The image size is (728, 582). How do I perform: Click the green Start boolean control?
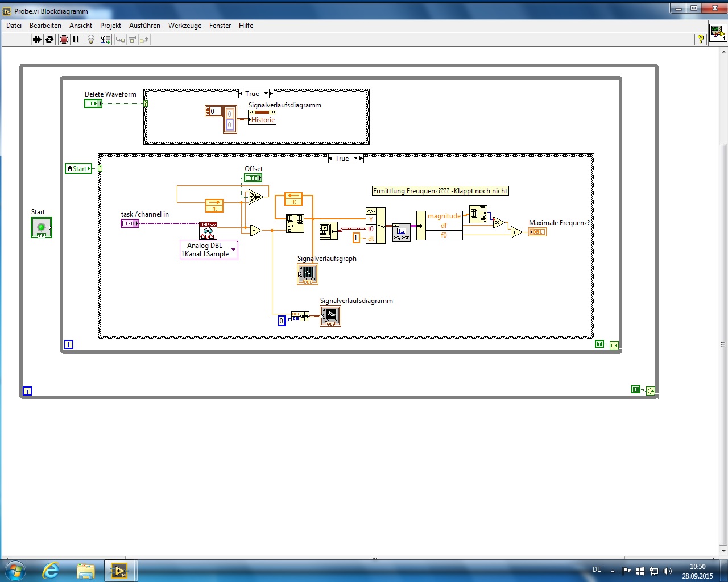point(42,227)
